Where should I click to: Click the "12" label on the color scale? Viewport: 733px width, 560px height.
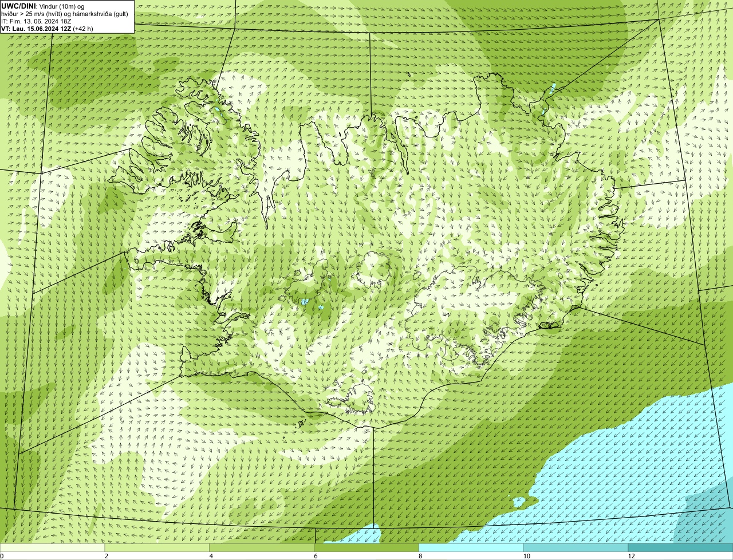point(631,556)
